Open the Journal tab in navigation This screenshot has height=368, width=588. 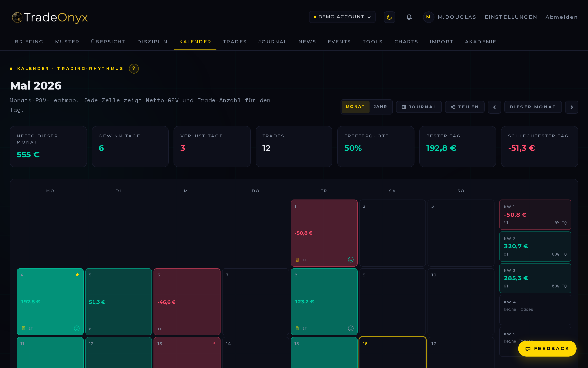[273, 42]
